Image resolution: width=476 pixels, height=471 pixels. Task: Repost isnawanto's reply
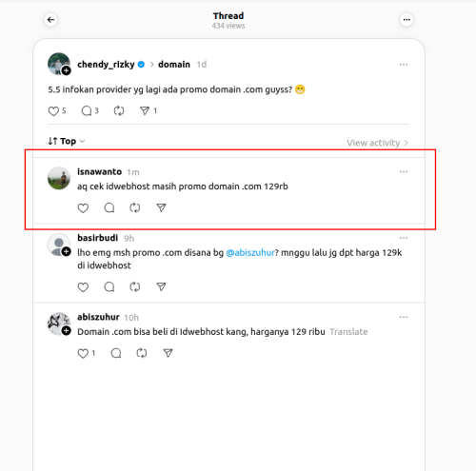coord(135,208)
